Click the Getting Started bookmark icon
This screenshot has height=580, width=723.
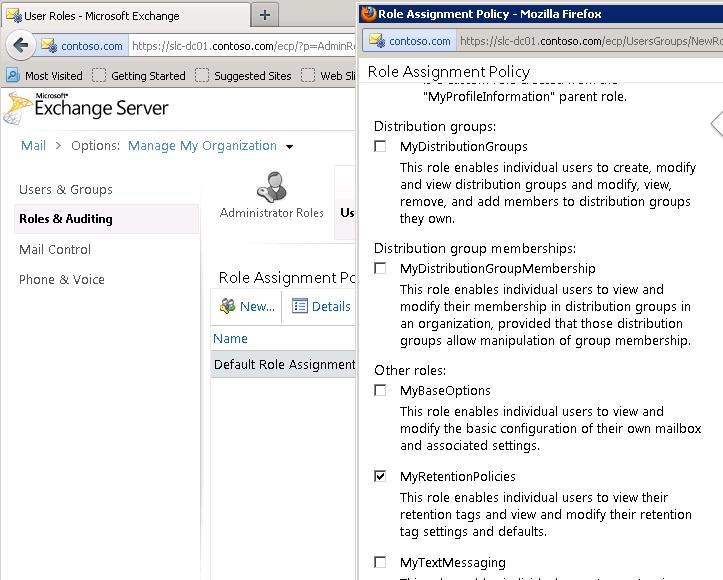[99, 75]
